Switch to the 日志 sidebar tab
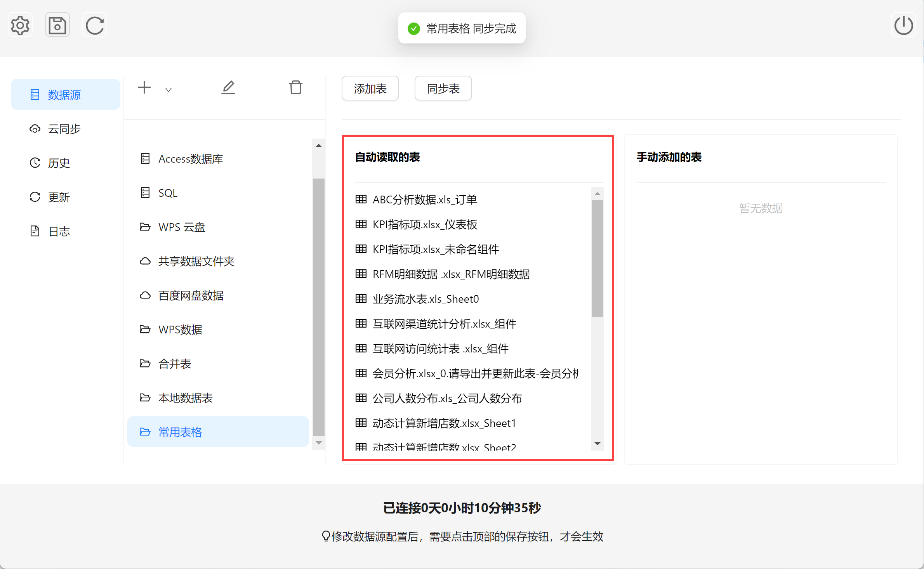The height and width of the screenshot is (569, 924). pos(59,231)
